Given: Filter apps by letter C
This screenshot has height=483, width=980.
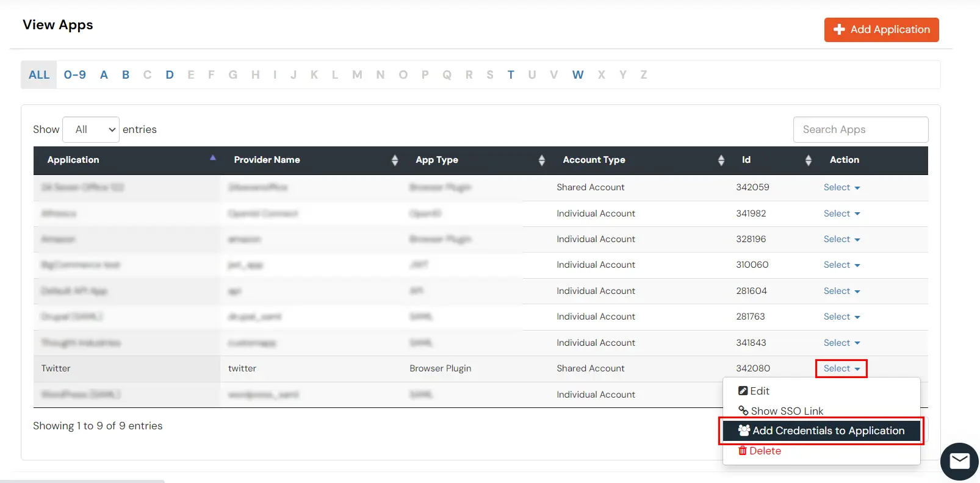Looking at the screenshot, I should [147, 74].
